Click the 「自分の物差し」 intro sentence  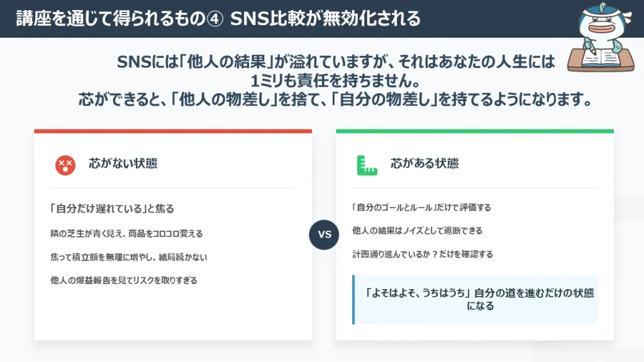point(335,100)
